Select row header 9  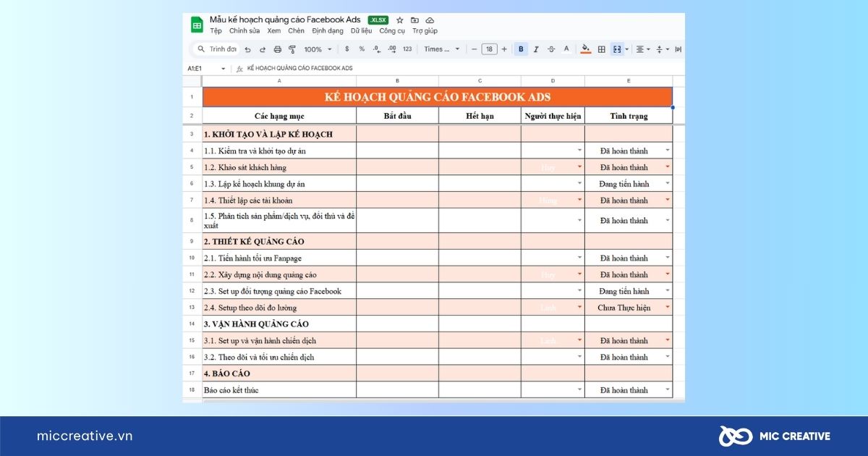click(192, 241)
